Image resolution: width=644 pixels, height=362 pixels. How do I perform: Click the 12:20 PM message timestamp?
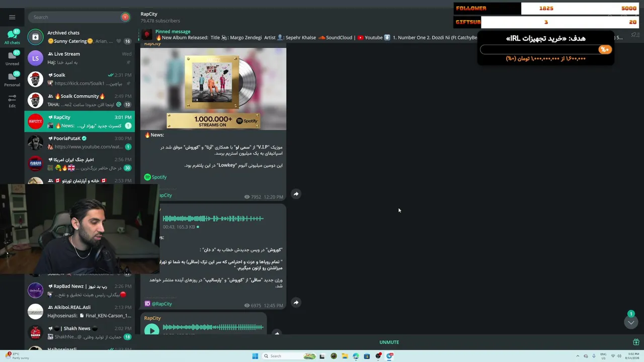coord(273,197)
